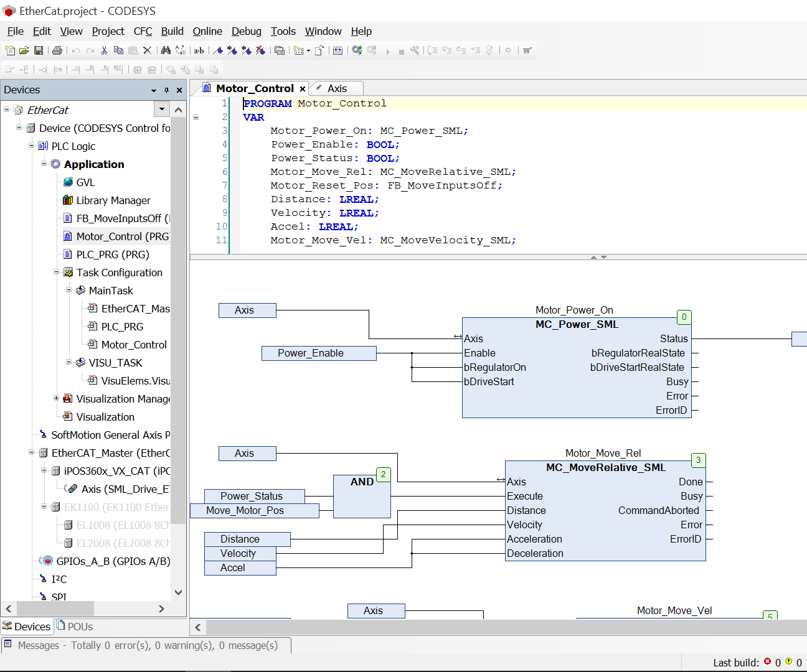Collapse the Task Configuration tree node
The image size is (807, 672).
(57, 273)
